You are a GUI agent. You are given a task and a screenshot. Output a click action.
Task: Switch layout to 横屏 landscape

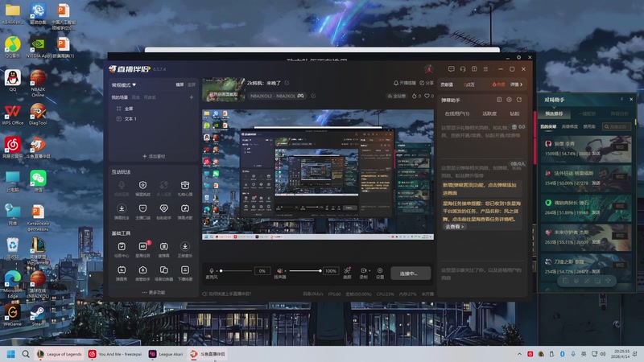tap(180, 84)
